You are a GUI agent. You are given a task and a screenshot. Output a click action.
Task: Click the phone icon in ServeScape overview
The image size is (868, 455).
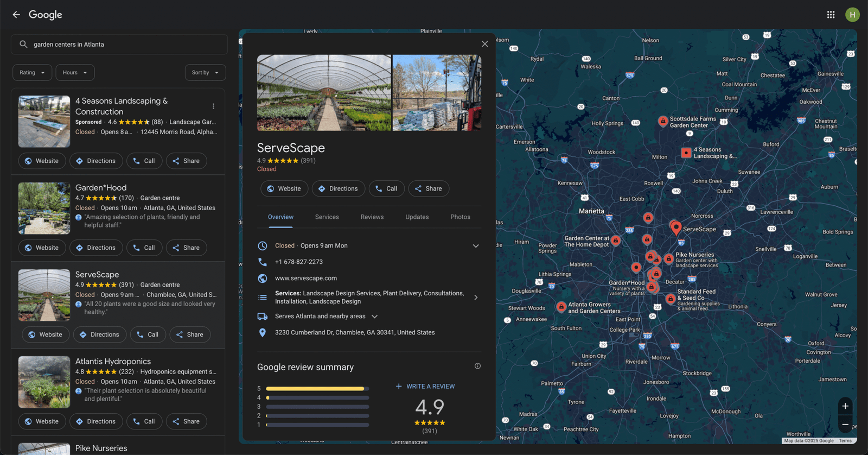[x=263, y=262]
